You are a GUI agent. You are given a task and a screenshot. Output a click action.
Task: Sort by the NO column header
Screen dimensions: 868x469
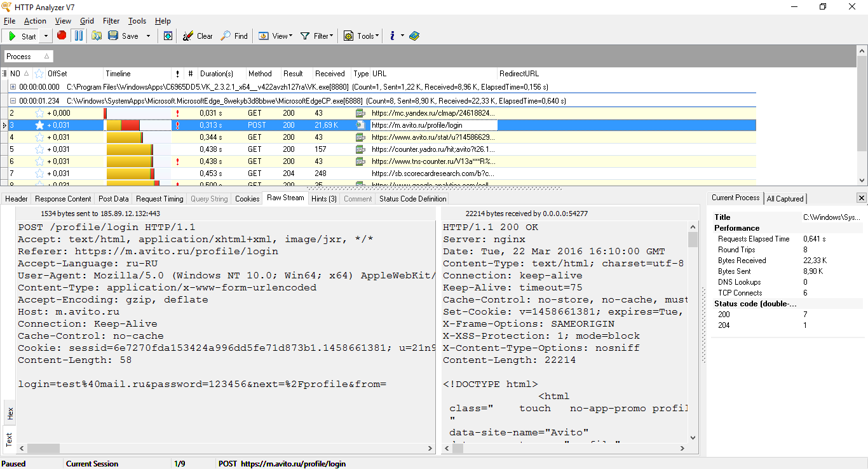tap(20, 74)
